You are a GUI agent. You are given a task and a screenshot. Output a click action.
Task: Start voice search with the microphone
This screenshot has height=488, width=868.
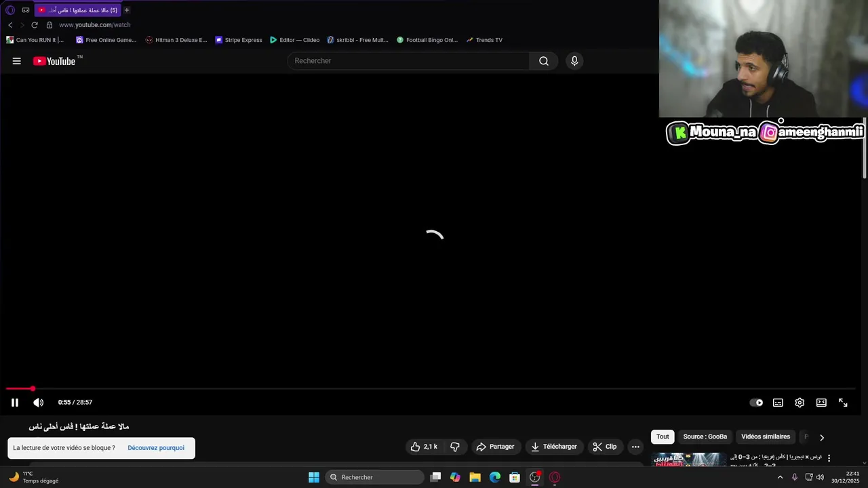point(574,61)
